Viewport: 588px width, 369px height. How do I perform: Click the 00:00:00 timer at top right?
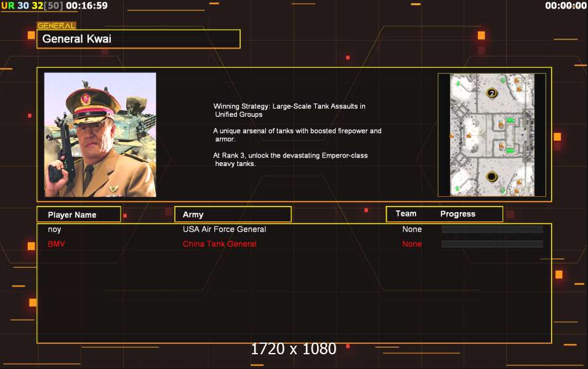tap(565, 6)
